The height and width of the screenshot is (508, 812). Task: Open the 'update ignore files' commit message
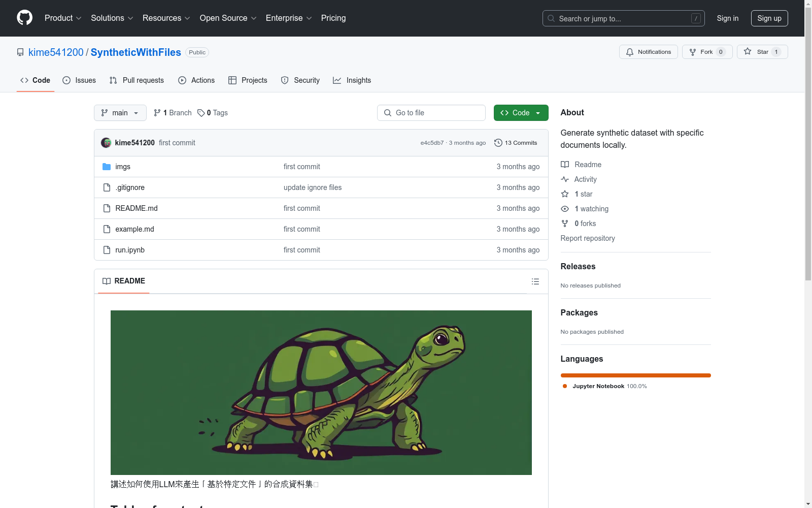tap(313, 187)
